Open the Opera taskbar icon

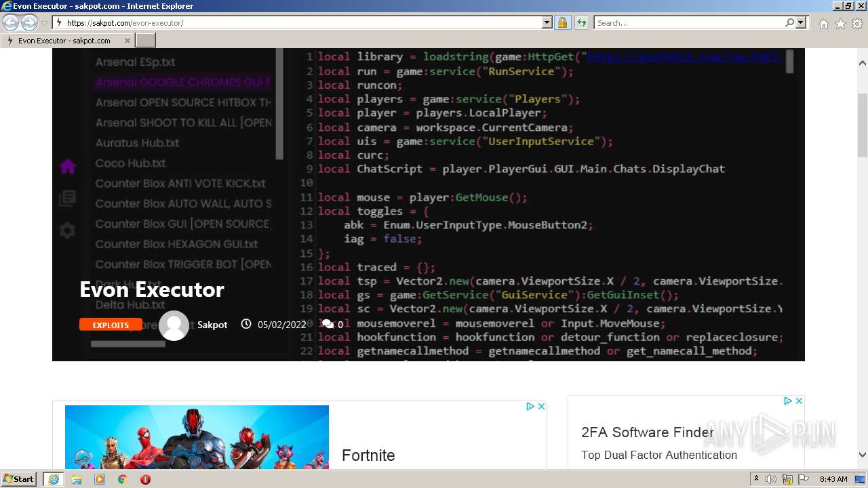click(145, 479)
